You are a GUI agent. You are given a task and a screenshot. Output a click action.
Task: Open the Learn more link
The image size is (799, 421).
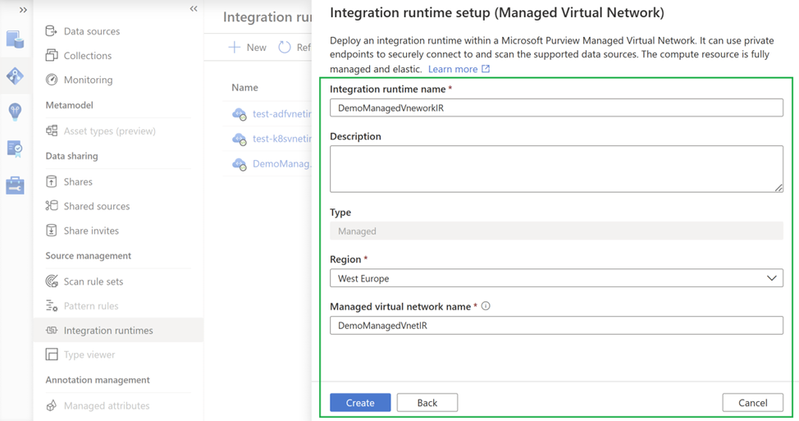tap(452, 69)
